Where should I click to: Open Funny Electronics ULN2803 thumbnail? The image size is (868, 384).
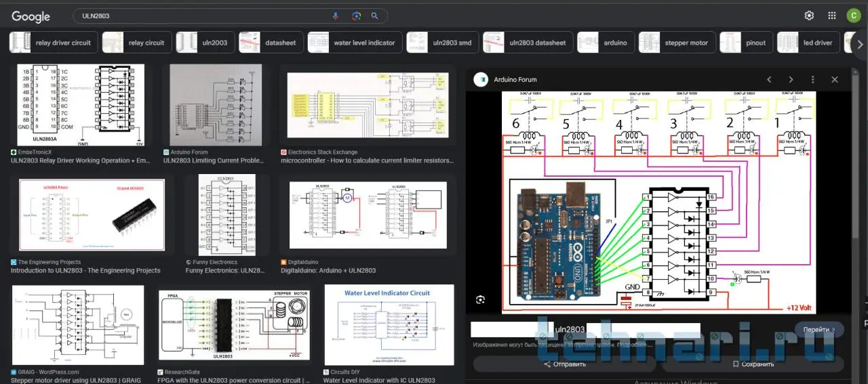point(226,215)
